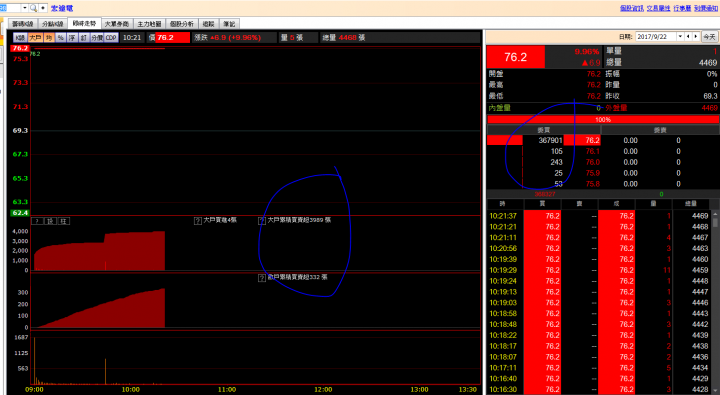Open the date picker dropdown arrow
This screenshot has height=395, width=720.
click(680, 37)
